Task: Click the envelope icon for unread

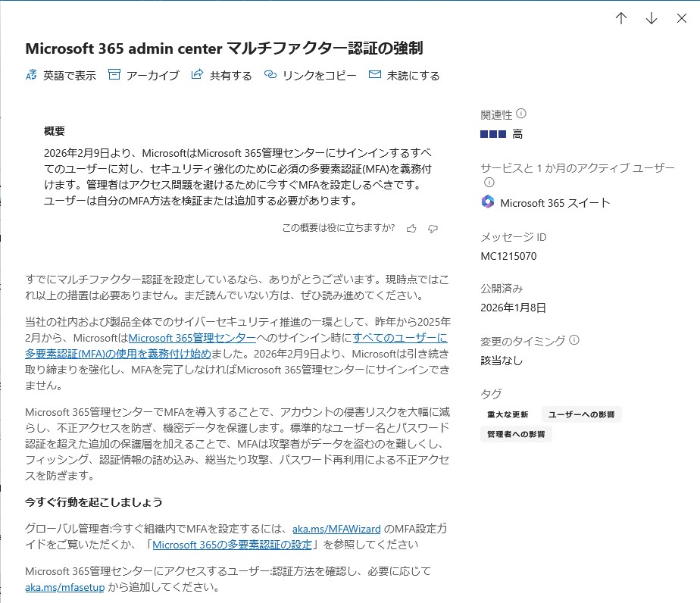Action: [375, 74]
